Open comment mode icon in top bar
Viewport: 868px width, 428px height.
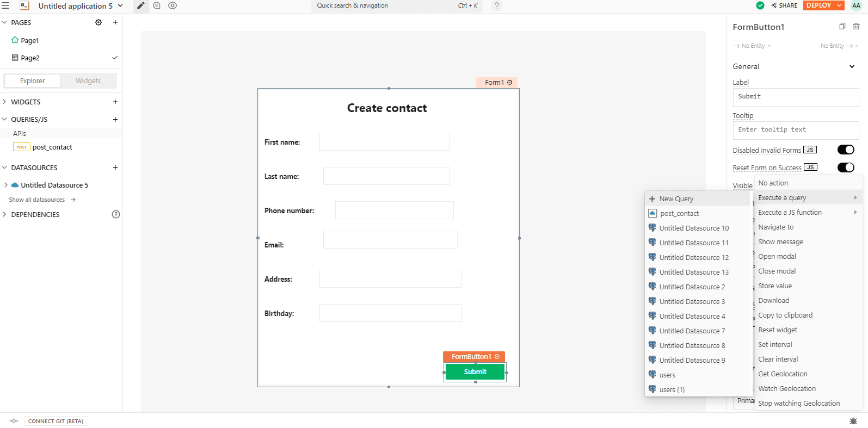point(157,6)
